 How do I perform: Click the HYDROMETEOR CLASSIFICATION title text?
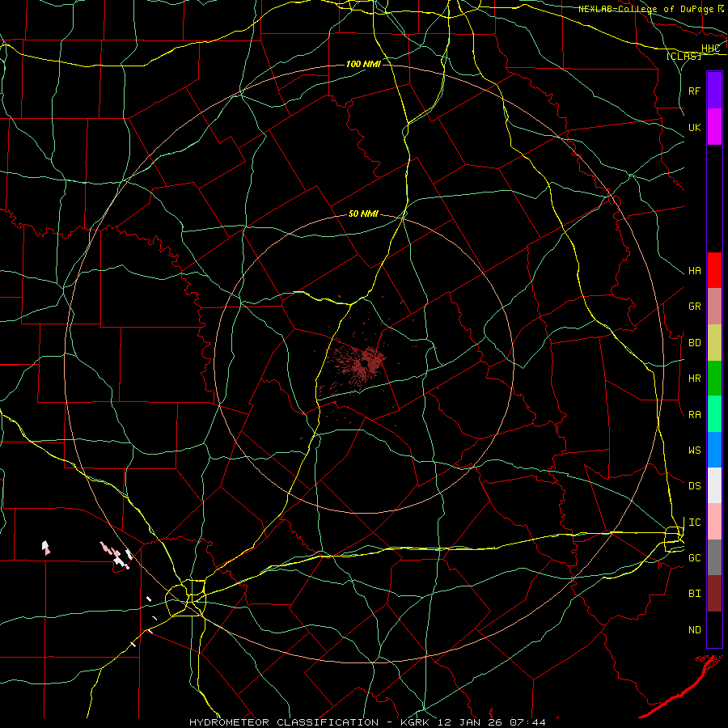(284, 722)
